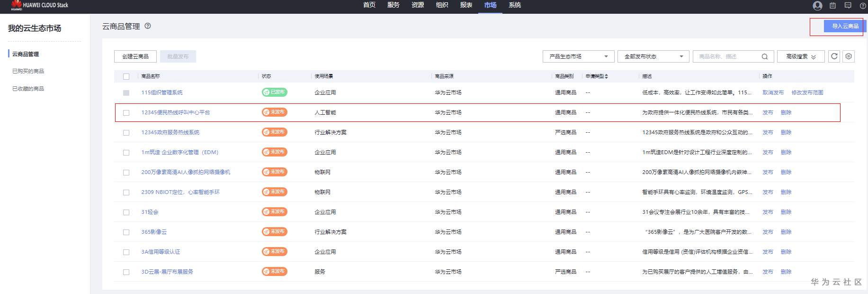The image size is (868, 294).
Task: Click 取消发布 for 115组织管理系统
Action: pos(773,92)
